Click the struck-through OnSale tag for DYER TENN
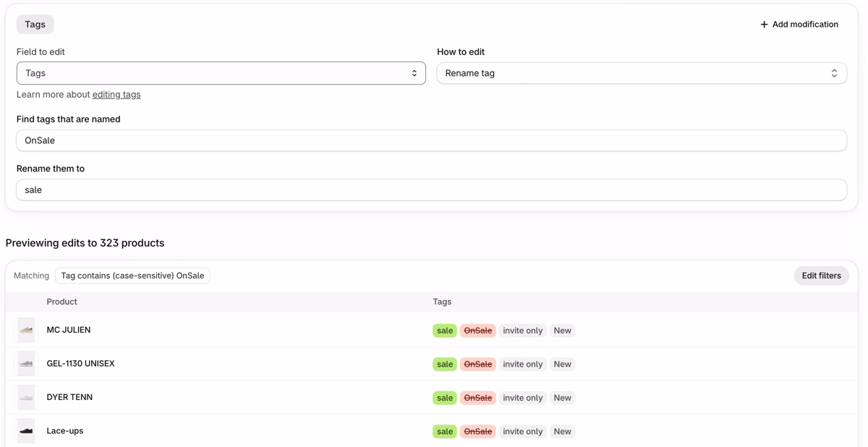This screenshot has height=447, width=868. [478, 398]
